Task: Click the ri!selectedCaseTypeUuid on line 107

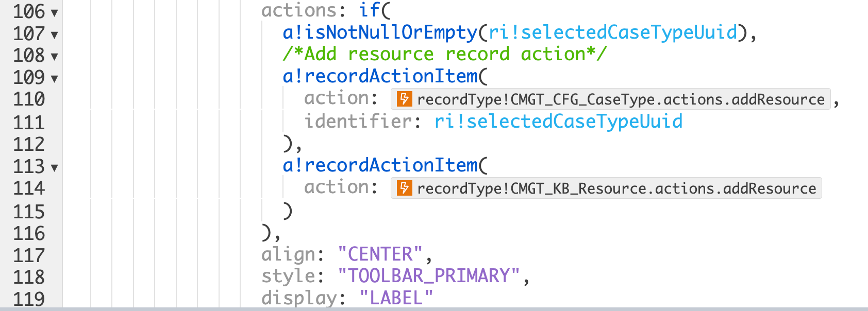Action: click(613, 32)
